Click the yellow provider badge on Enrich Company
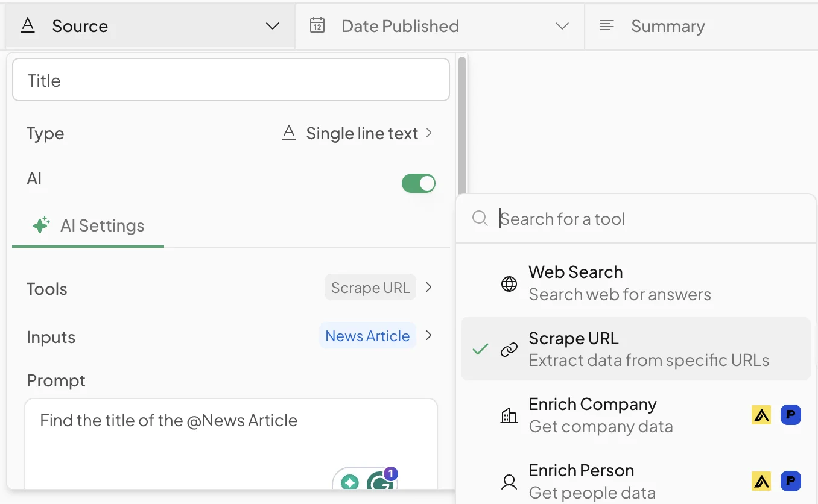This screenshot has width=818, height=504. pos(761,415)
